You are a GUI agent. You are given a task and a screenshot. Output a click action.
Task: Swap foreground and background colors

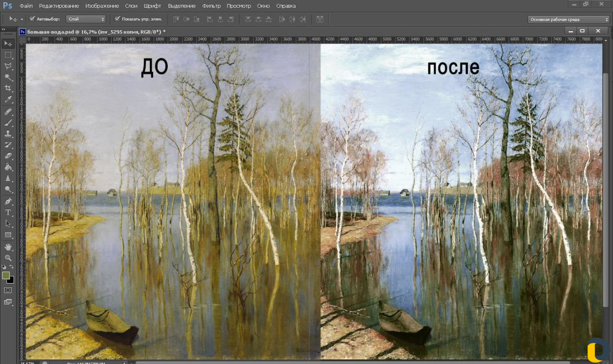tap(11, 266)
